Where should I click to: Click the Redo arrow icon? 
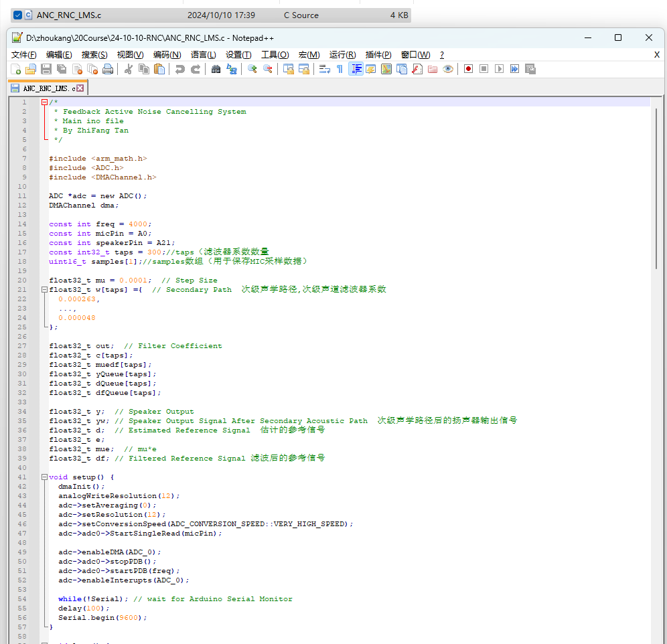(196, 69)
